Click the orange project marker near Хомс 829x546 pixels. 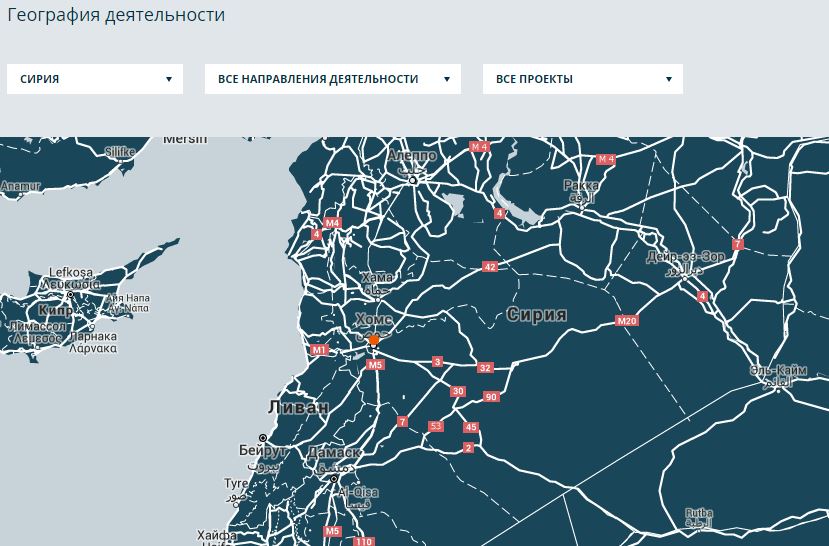pyautogui.click(x=374, y=340)
